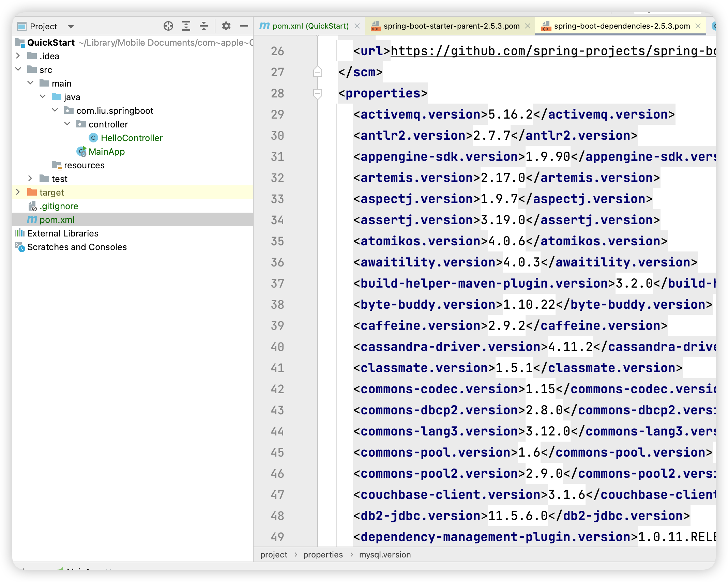This screenshot has width=728, height=582.
Task: Select External Libraries node
Action: [x=63, y=233]
